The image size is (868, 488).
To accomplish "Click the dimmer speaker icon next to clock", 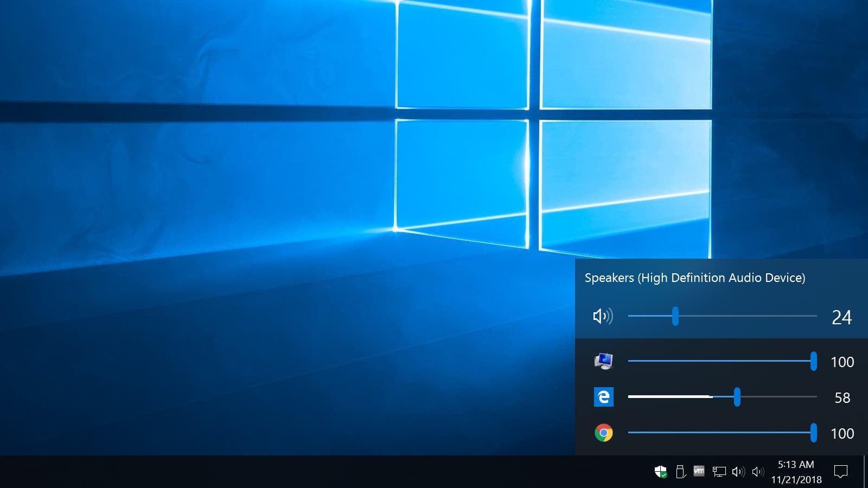I will (758, 472).
